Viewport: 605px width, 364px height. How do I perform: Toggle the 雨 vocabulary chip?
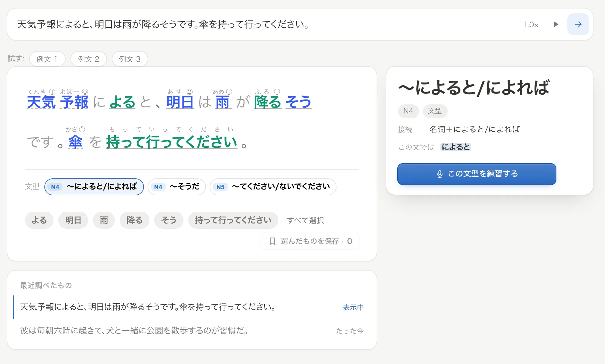click(104, 220)
